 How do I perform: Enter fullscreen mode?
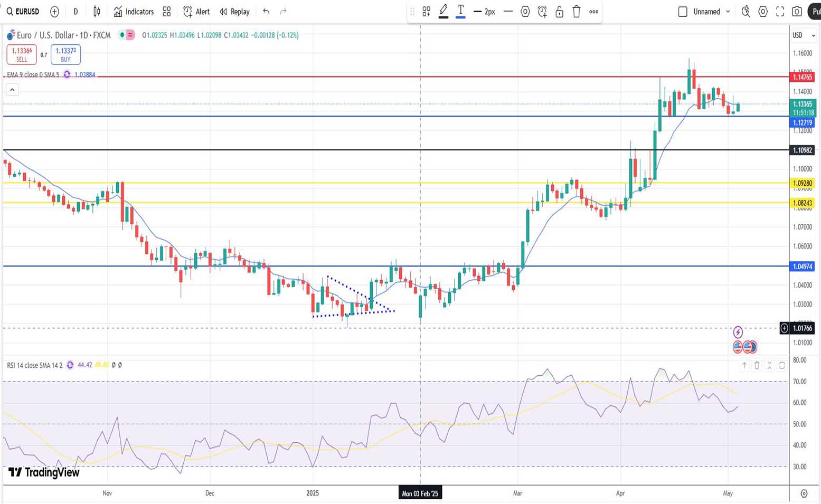pyautogui.click(x=780, y=12)
